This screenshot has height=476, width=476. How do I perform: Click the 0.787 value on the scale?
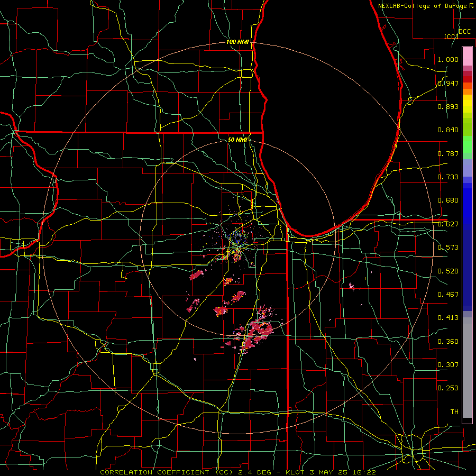pyautogui.click(x=448, y=153)
